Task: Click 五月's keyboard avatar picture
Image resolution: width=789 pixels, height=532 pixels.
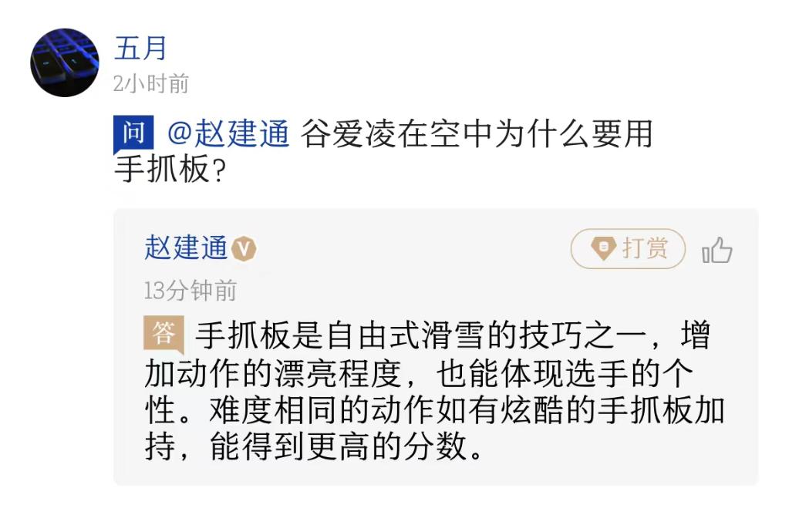Action: coord(65,62)
